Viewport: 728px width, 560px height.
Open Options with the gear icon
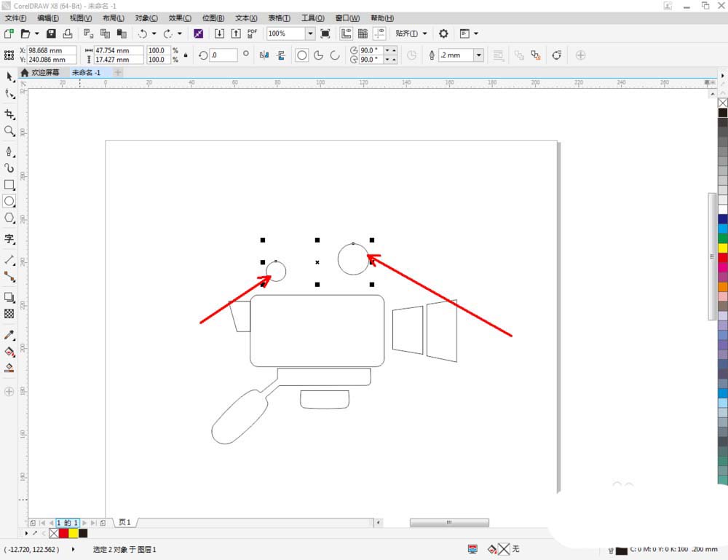pyautogui.click(x=443, y=33)
